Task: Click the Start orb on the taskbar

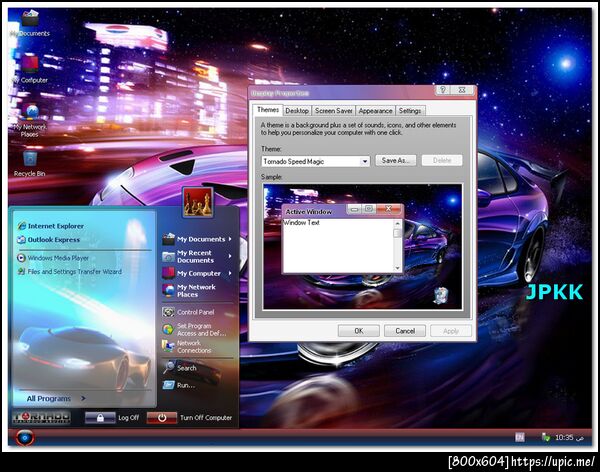Action: pos(25,438)
